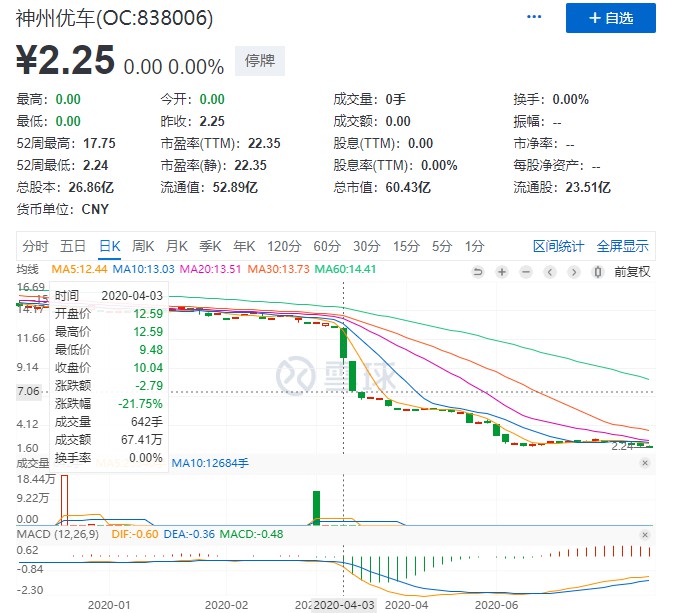Click the tooltip 收盘价 10.04 row
Image resolution: width=676 pixels, height=613 pixels.
click(x=109, y=368)
